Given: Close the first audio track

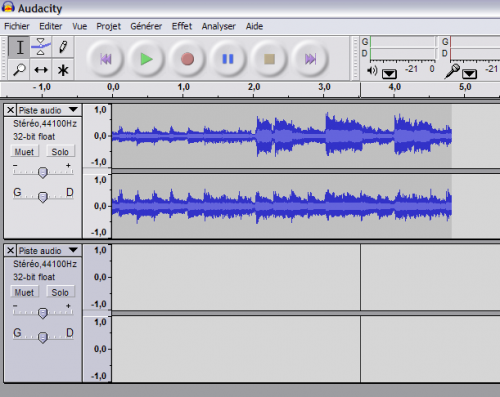Looking at the screenshot, I should 10,110.
